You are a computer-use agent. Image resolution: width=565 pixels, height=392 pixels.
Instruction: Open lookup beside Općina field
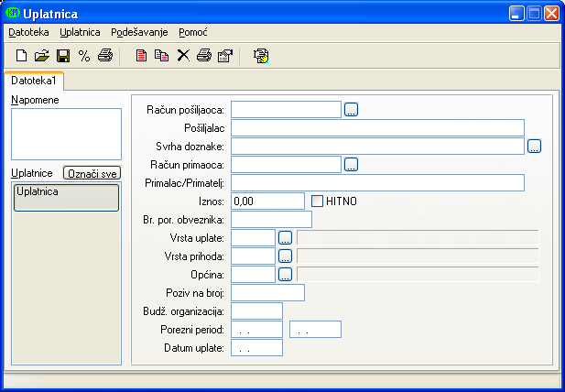(285, 274)
